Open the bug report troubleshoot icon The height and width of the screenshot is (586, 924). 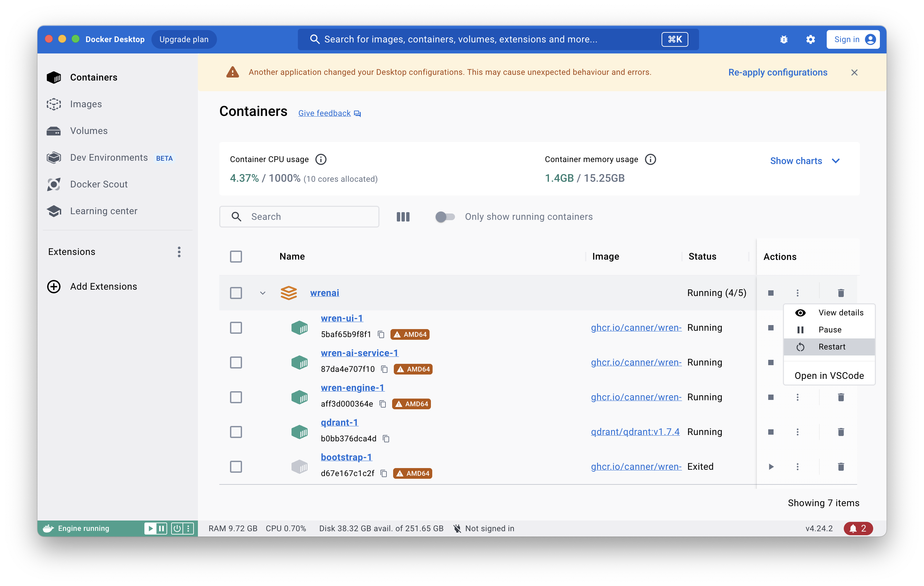coord(784,39)
